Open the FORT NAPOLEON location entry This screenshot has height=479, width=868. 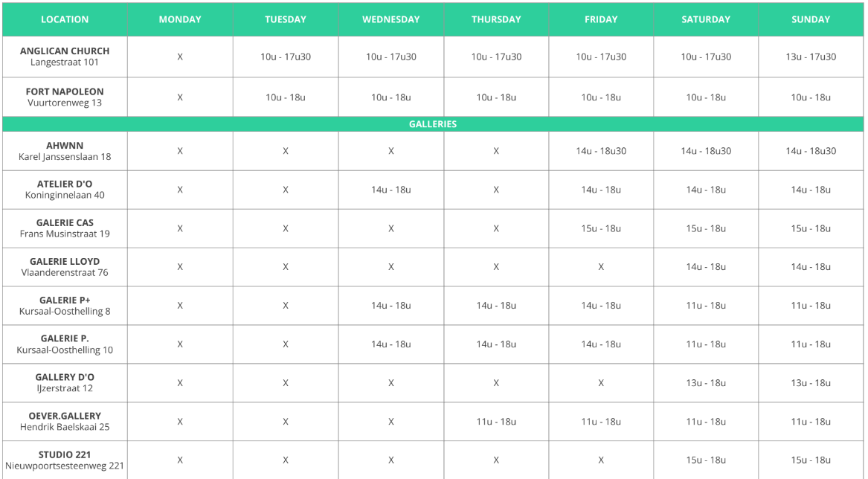[x=65, y=97]
